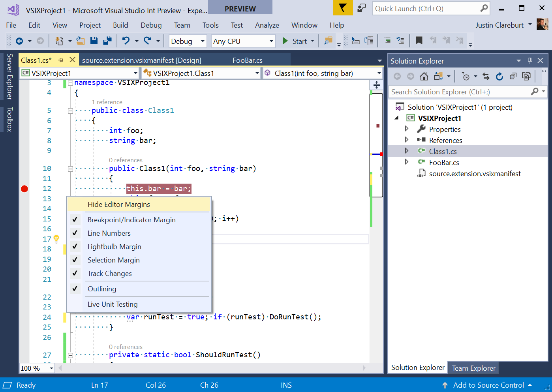Viewport: 552px width, 392px height.
Task: Pin the Solution Explorer panel
Action: (530, 60)
